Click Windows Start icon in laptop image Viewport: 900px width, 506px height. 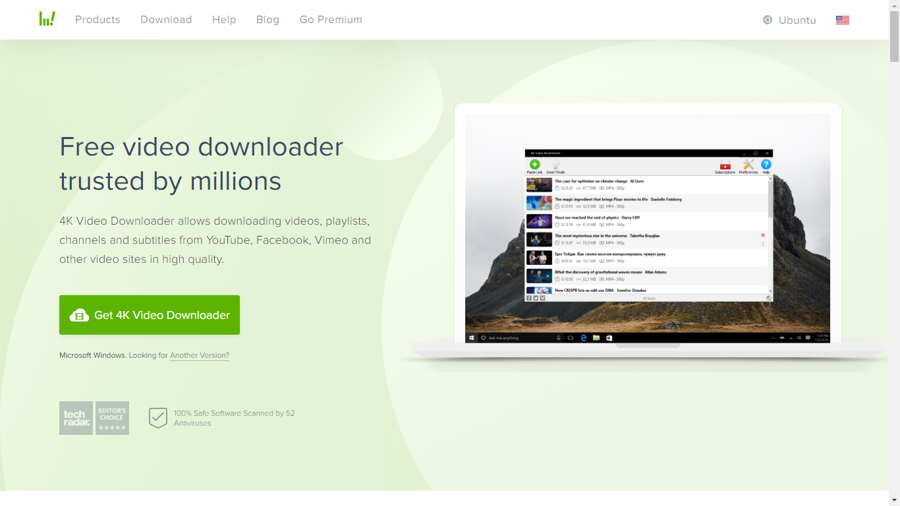[471, 338]
